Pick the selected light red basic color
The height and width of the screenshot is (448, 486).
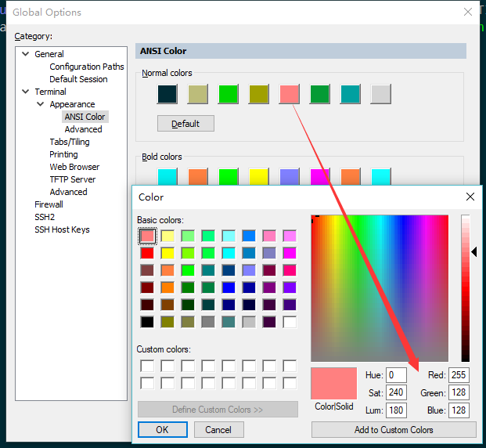[x=147, y=236]
